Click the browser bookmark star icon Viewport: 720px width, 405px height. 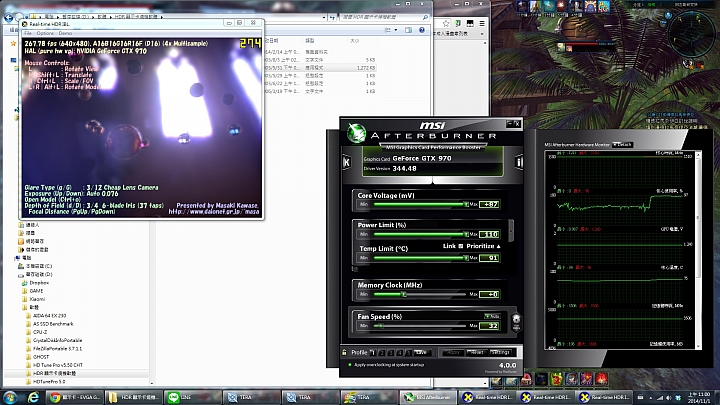[x=446, y=23]
